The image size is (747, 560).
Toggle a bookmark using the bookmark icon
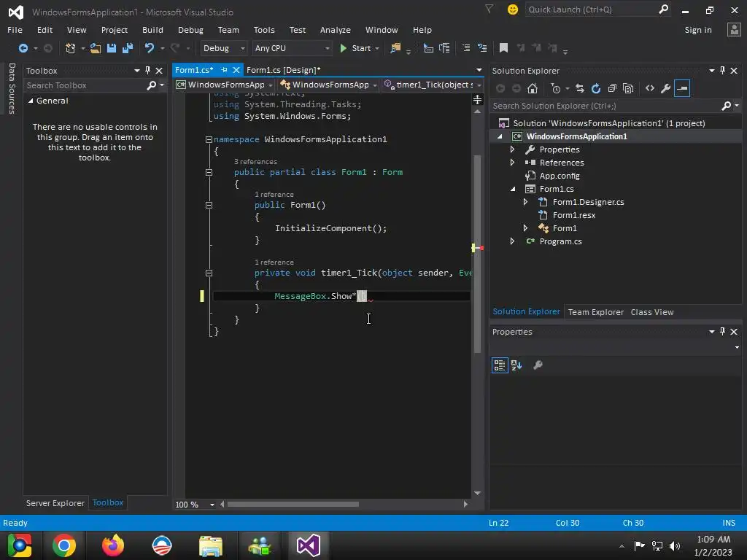tap(503, 48)
